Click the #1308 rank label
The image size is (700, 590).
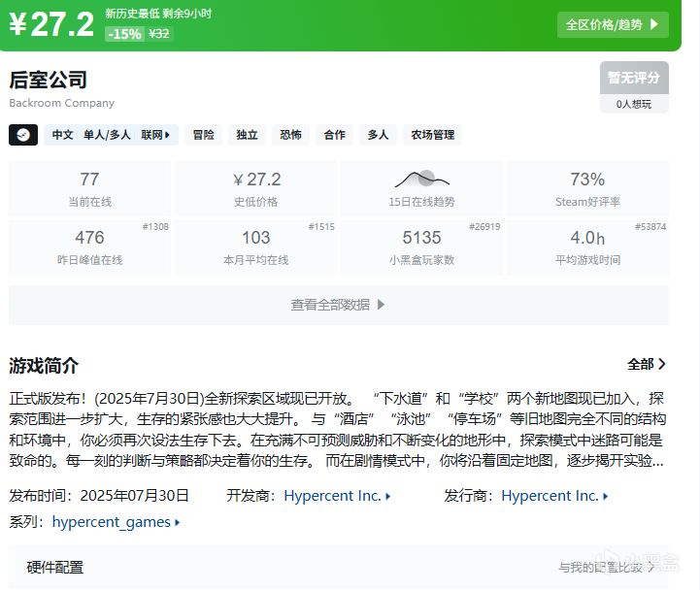pyautogui.click(x=155, y=227)
